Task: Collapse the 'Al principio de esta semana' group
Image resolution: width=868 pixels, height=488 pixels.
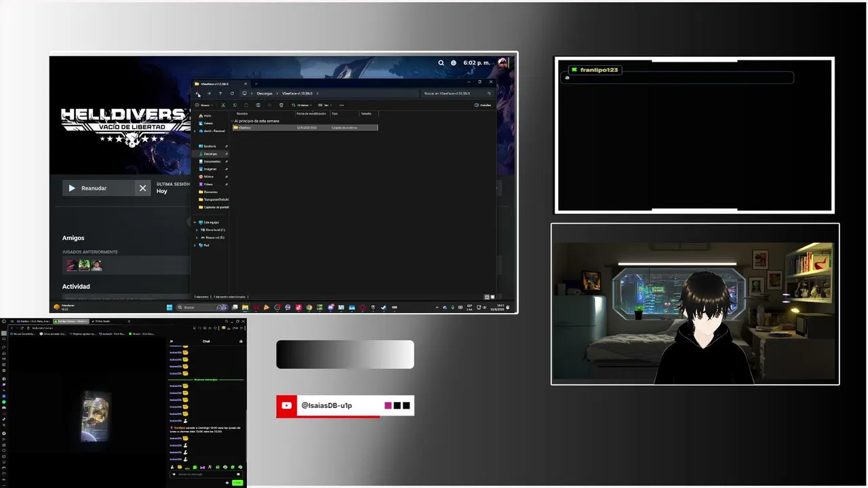Action: (x=234, y=121)
